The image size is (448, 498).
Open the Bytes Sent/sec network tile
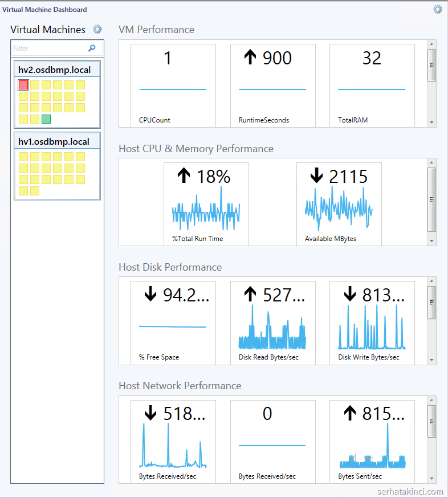pos(372,441)
